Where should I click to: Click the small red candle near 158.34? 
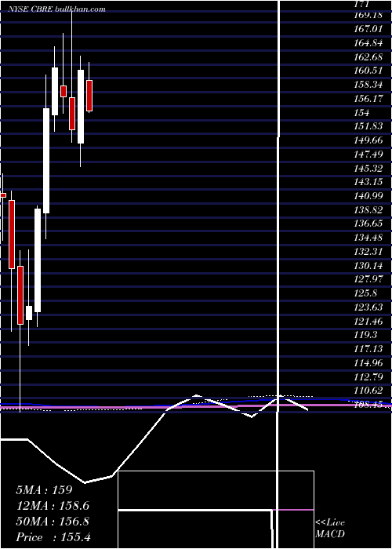point(64,91)
